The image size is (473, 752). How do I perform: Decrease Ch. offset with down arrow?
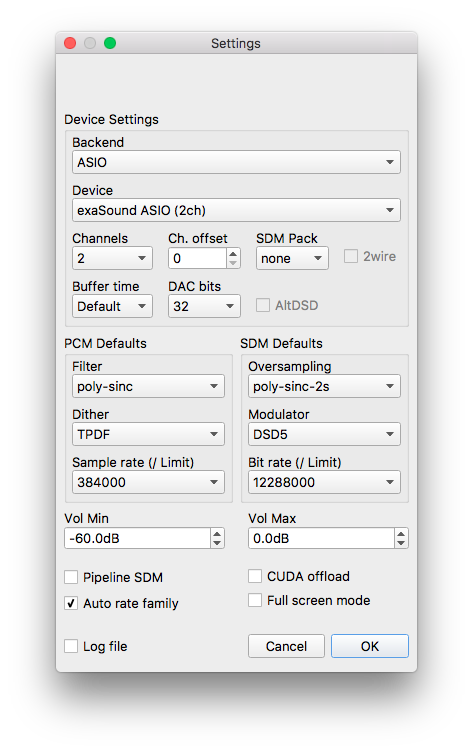(x=233, y=263)
